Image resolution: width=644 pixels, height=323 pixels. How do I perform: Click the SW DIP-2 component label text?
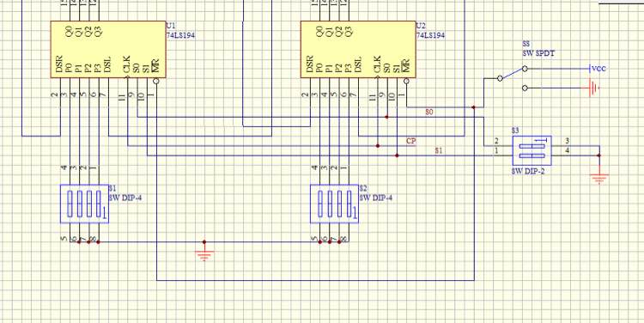(528, 171)
